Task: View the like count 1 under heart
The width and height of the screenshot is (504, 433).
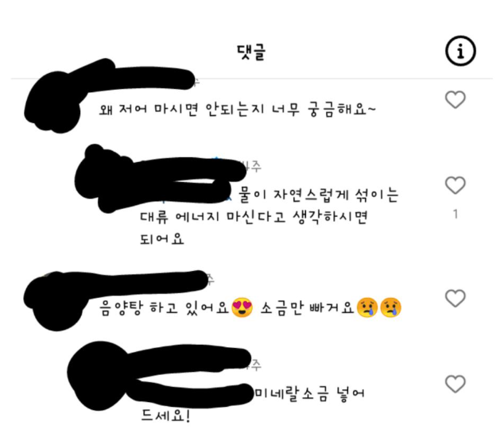Action: point(456,214)
